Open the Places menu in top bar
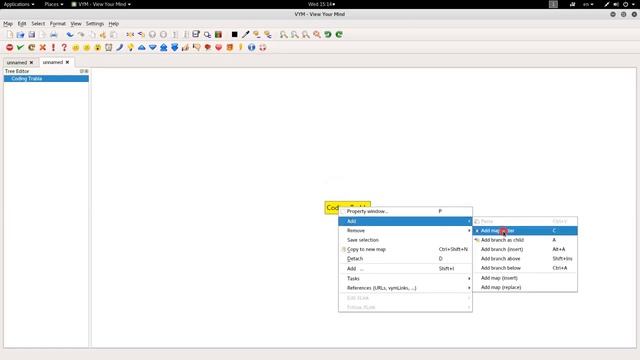The image size is (640, 360). 54,4
